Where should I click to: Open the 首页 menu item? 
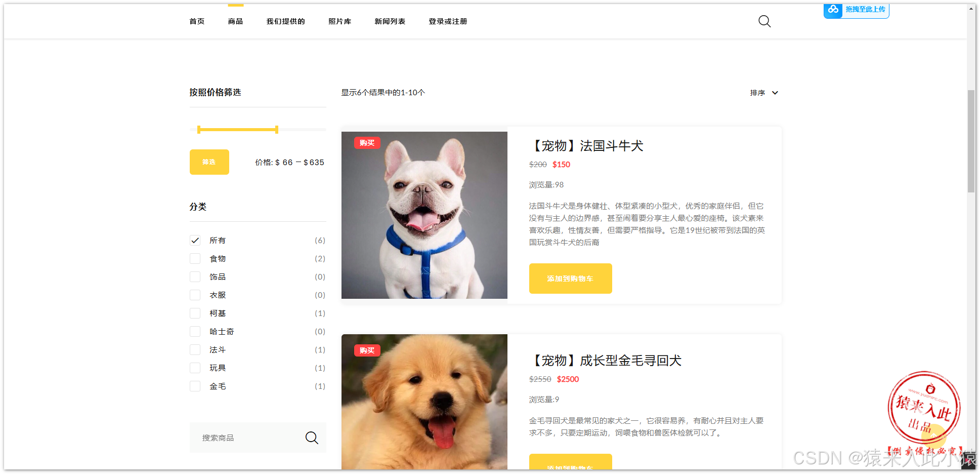point(197,21)
